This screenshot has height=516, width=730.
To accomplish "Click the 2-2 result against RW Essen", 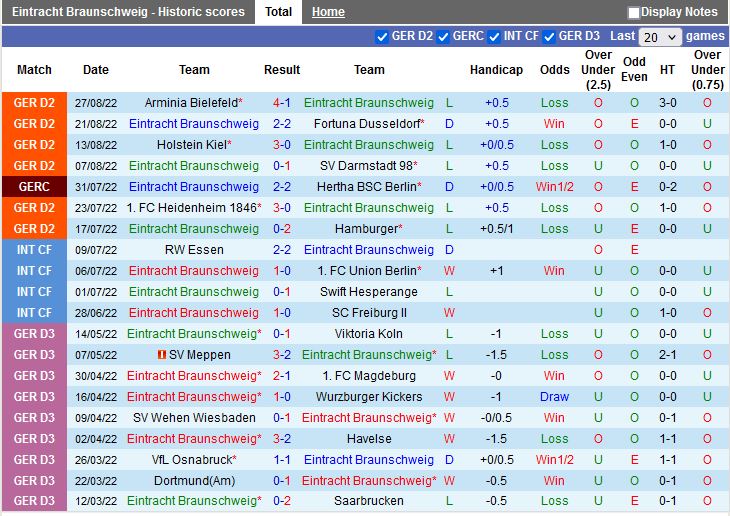I will (282, 250).
